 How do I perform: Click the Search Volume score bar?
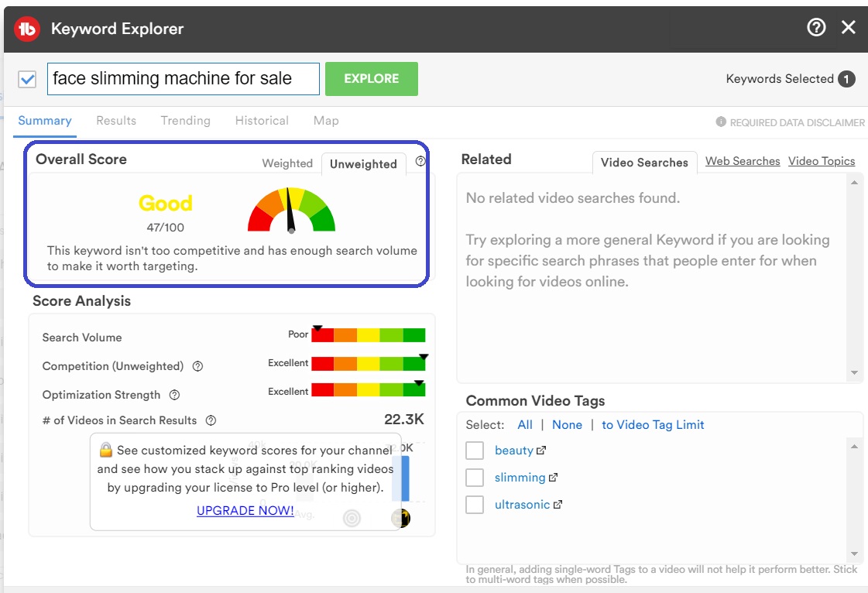point(368,335)
